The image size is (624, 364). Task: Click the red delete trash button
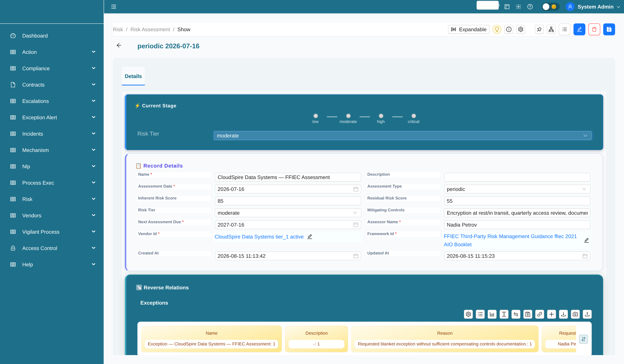[x=594, y=30]
